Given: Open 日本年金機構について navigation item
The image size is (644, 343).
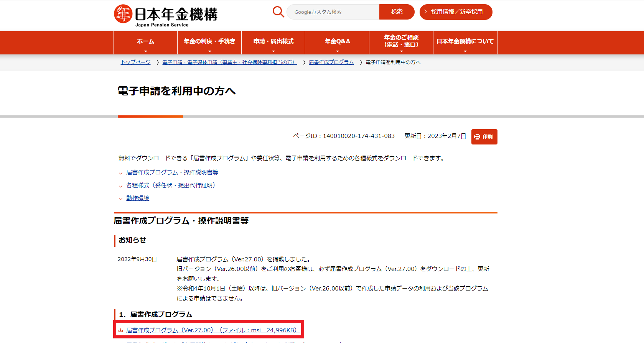Looking at the screenshot, I should [x=465, y=42].
